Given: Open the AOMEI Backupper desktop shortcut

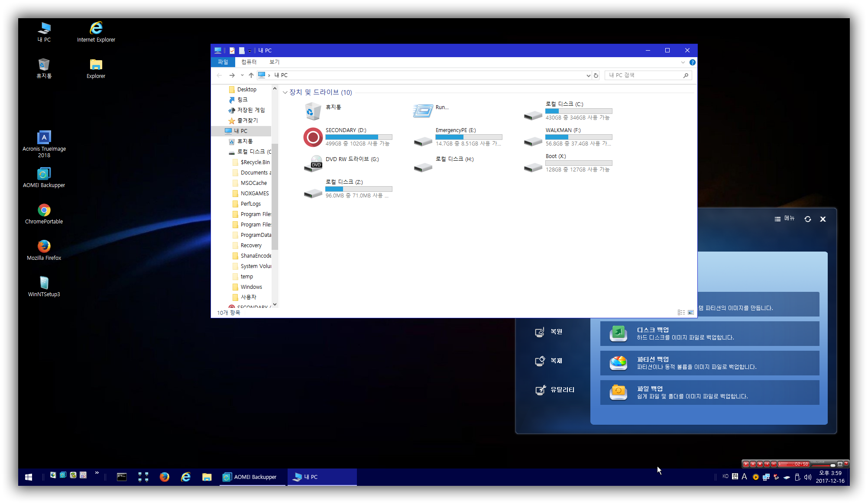Looking at the screenshot, I should coord(44,178).
